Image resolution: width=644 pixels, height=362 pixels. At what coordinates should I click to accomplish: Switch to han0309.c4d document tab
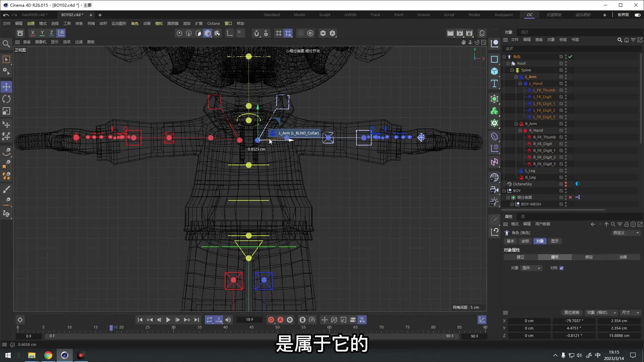(35, 15)
